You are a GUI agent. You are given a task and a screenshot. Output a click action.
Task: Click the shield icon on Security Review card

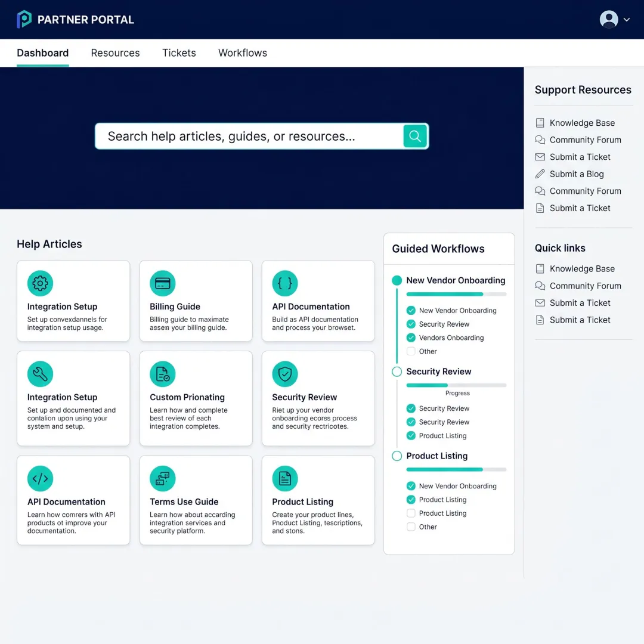click(x=284, y=374)
